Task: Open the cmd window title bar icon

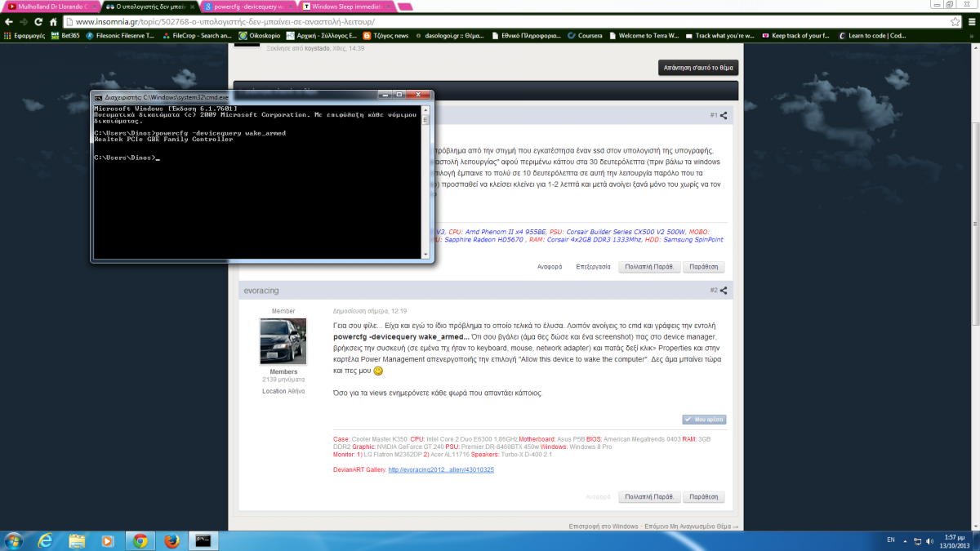Action: pyautogui.click(x=99, y=96)
